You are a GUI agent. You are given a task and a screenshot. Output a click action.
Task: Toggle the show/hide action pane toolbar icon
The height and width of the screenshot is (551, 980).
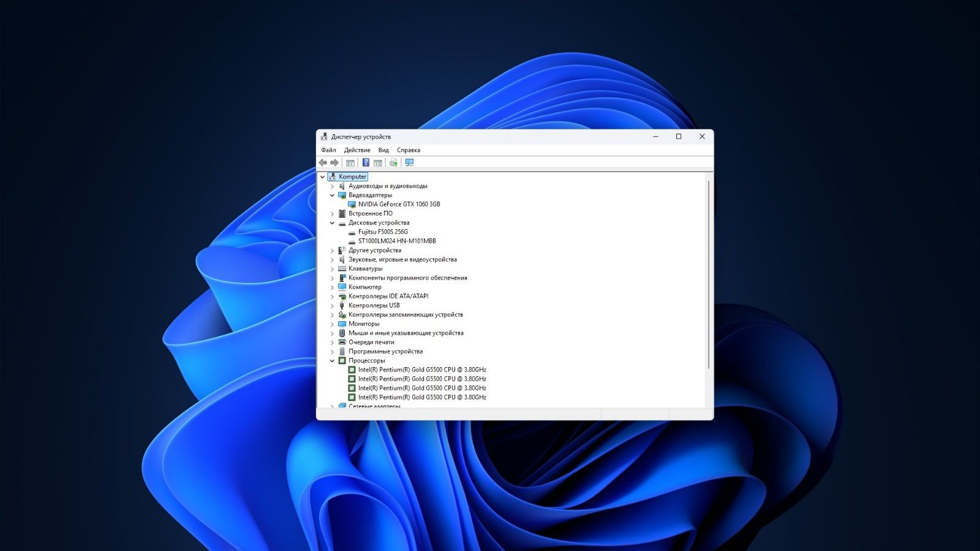(x=378, y=162)
